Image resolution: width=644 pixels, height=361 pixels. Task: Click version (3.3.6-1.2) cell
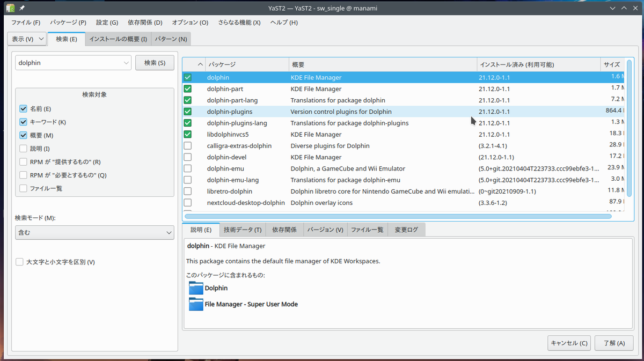(493, 203)
